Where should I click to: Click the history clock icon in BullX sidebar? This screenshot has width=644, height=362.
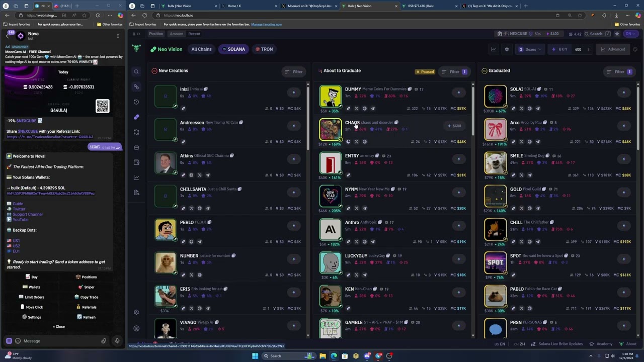pos(136,102)
